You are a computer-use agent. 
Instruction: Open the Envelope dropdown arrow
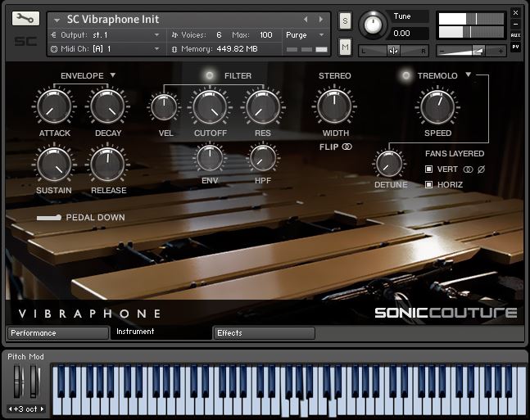tap(113, 75)
